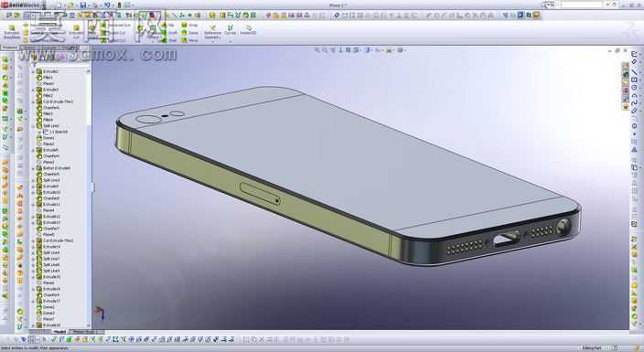This screenshot has width=644, height=352.
Task: Click 'Editing Part' in the status bar
Action: pos(591,348)
